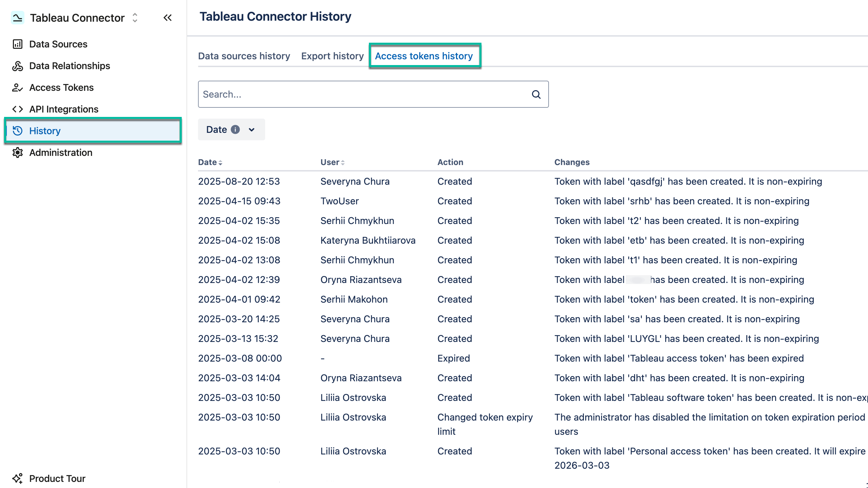Open the Date filter dropdown

[251, 129]
